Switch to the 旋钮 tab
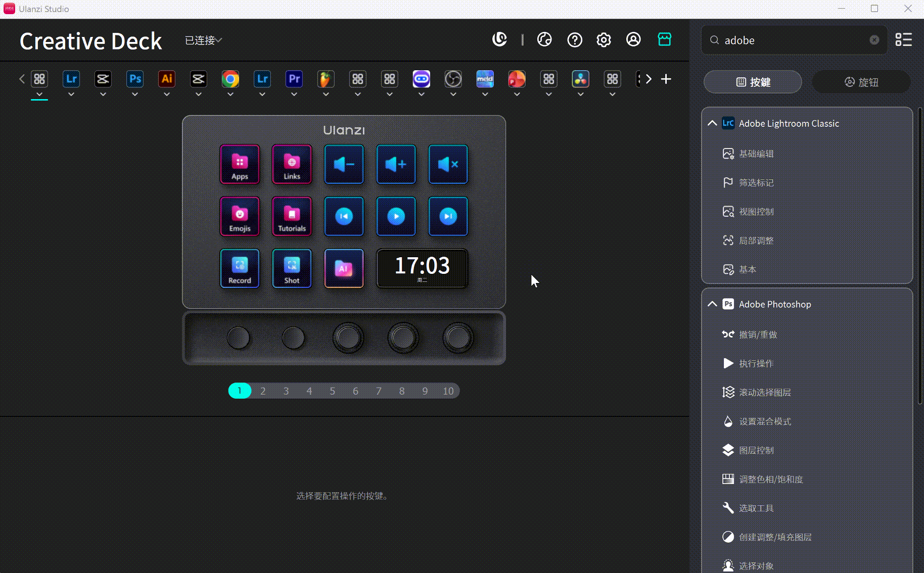 [861, 82]
